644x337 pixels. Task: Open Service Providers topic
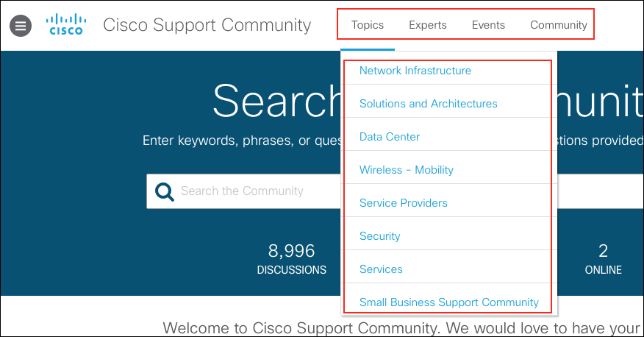[x=404, y=203]
